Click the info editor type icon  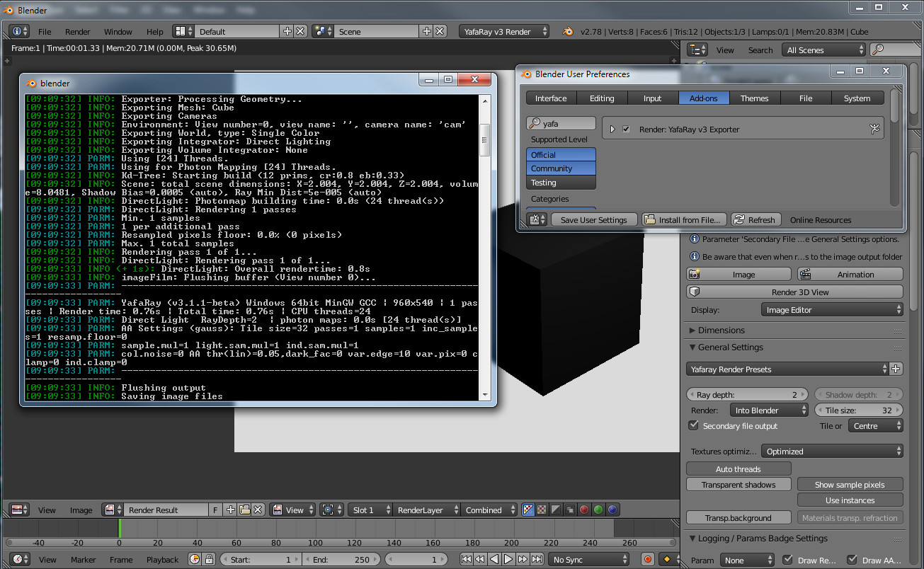tap(18, 31)
